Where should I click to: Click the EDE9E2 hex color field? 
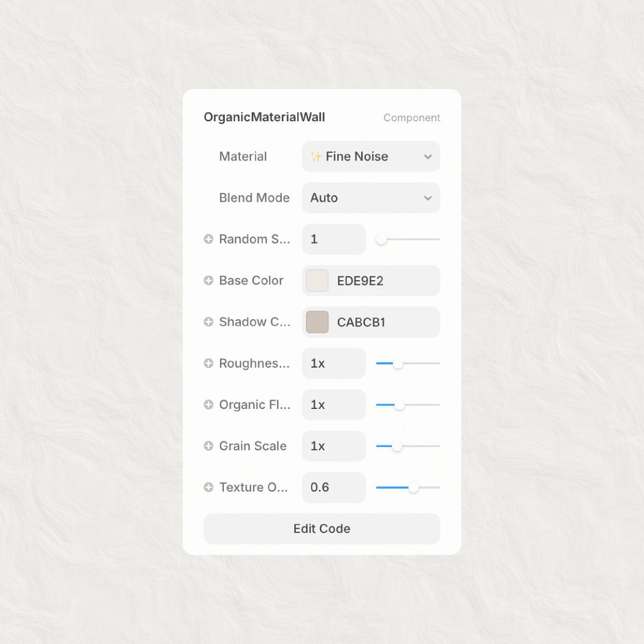click(384, 281)
